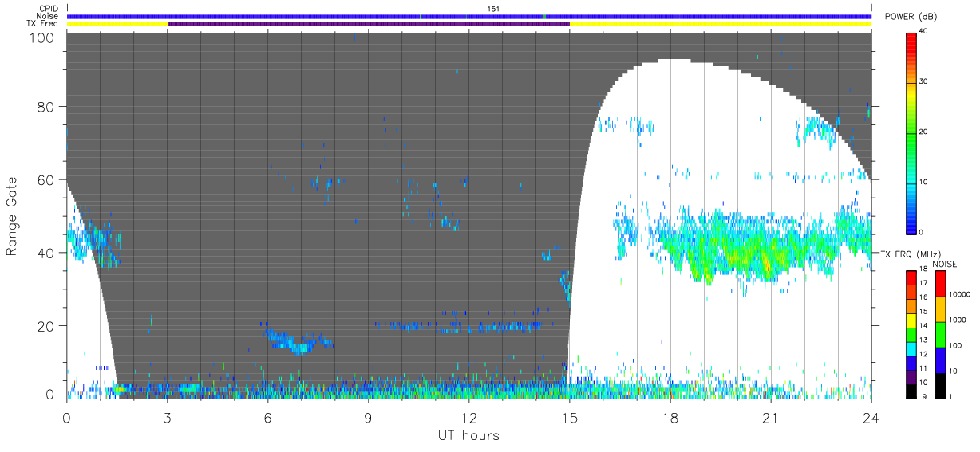Pick the red 18 MHz swatch in TX FRQ legend

point(912,277)
